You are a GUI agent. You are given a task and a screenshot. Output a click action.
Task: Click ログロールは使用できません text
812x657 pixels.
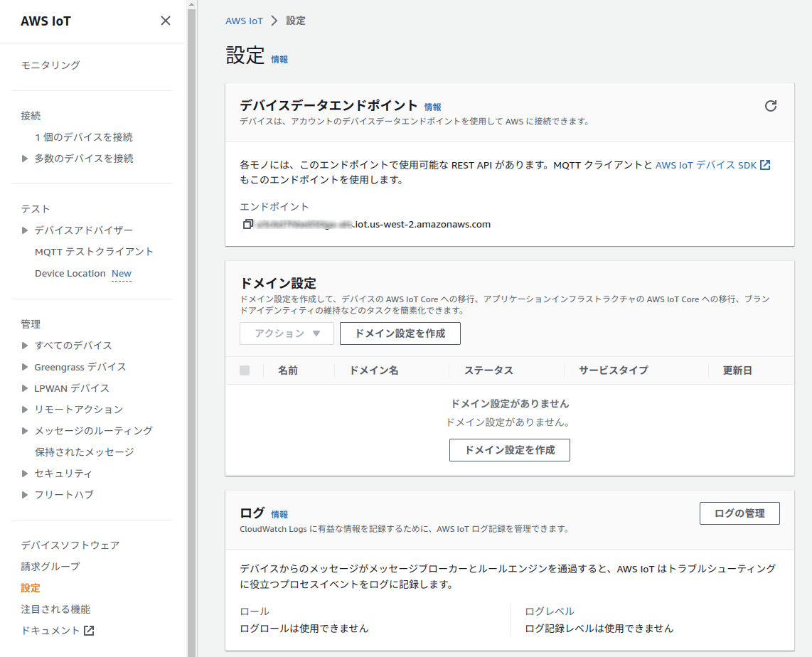304,629
